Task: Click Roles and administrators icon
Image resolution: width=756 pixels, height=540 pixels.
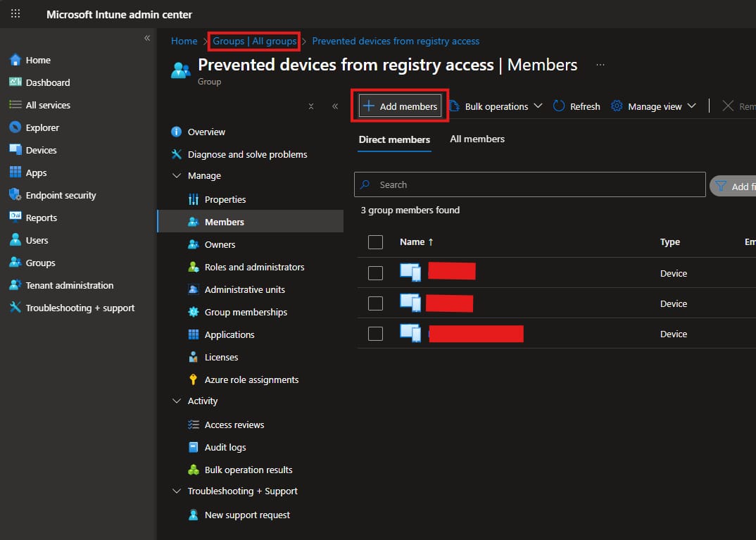Action: point(194,267)
